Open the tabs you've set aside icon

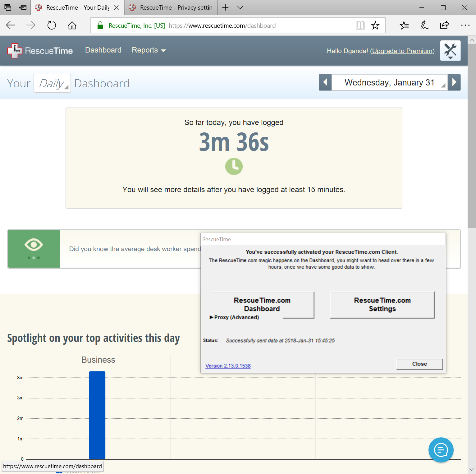click(x=8, y=7)
